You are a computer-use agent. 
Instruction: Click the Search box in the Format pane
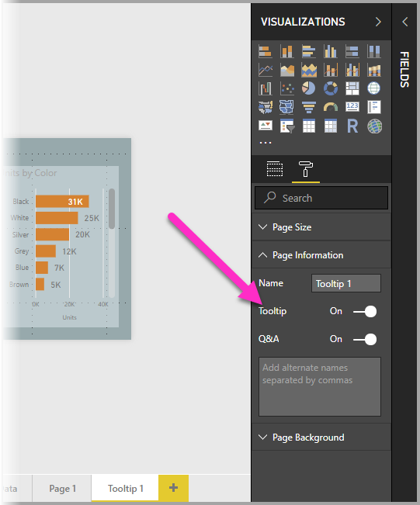tap(321, 198)
